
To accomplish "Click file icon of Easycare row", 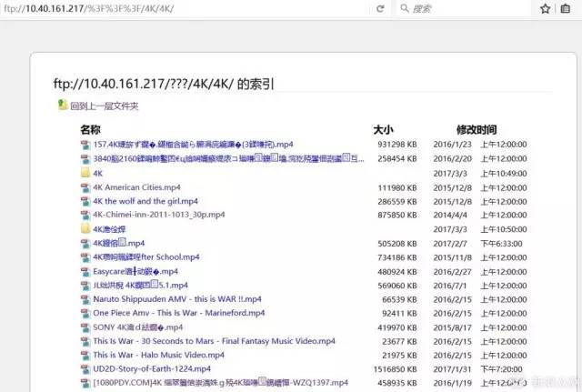I will tap(85, 271).
